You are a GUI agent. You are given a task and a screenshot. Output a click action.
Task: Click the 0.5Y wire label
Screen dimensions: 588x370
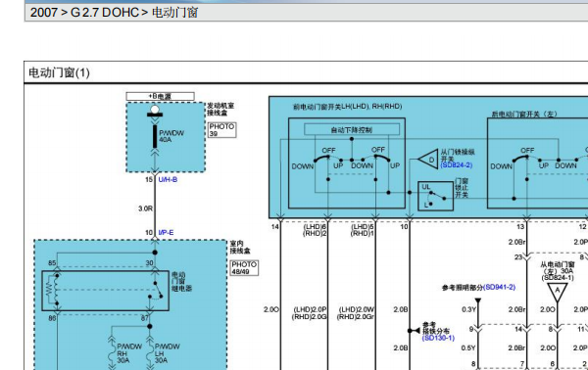click(468, 347)
